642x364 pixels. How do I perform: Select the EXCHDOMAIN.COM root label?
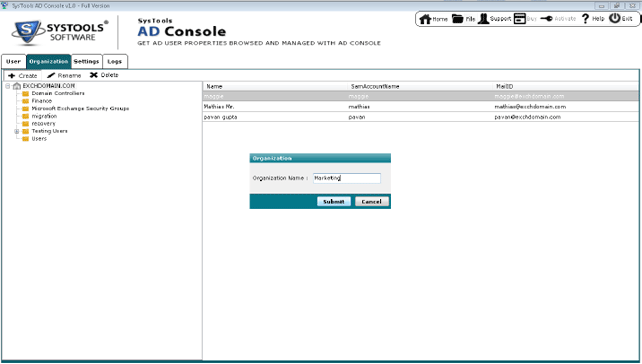(49, 86)
